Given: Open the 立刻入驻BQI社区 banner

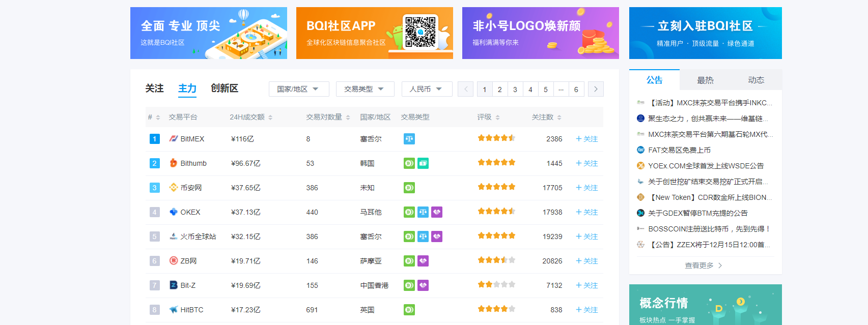Looking at the screenshot, I should pos(706,33).
